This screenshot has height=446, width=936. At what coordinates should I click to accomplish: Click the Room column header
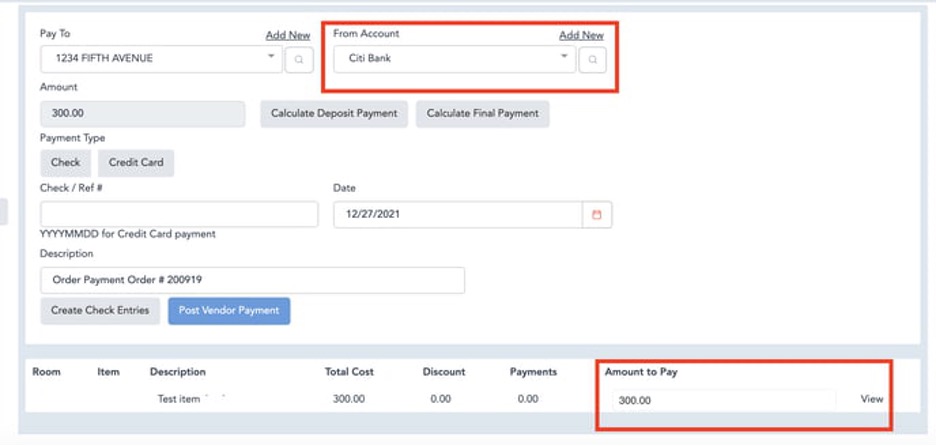point(47,372)
